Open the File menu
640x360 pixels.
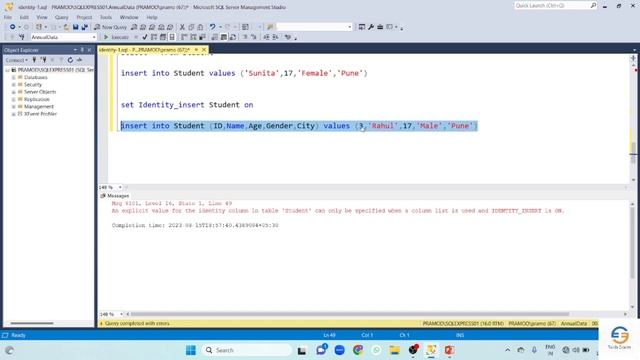(8, 17)
